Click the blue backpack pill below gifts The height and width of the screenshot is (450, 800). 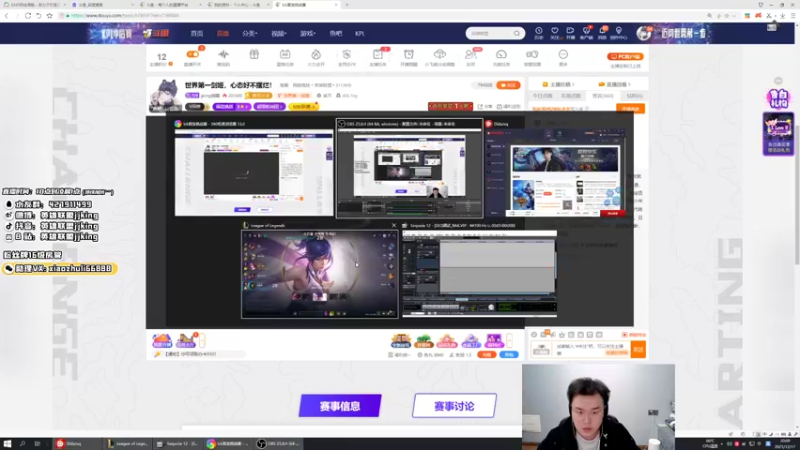(x=509, y=355)
